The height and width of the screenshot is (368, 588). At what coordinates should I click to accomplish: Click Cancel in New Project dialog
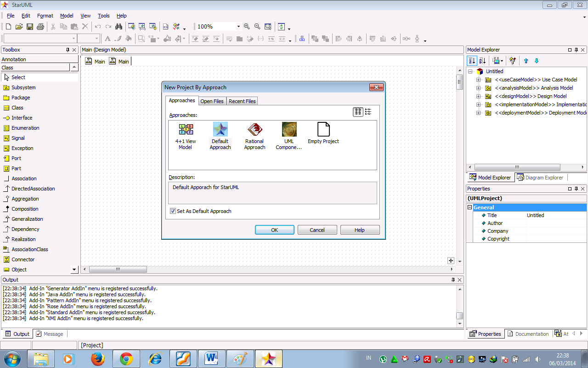317,230
